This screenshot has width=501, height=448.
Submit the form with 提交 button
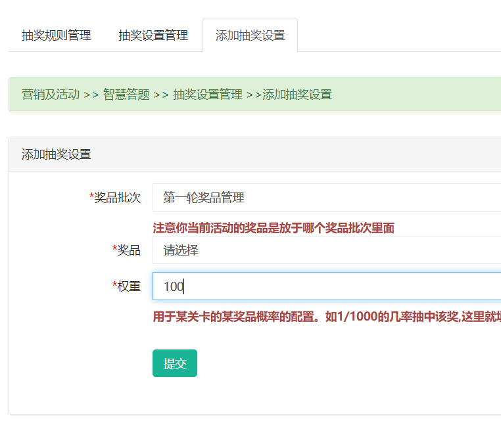coord(175,363)
